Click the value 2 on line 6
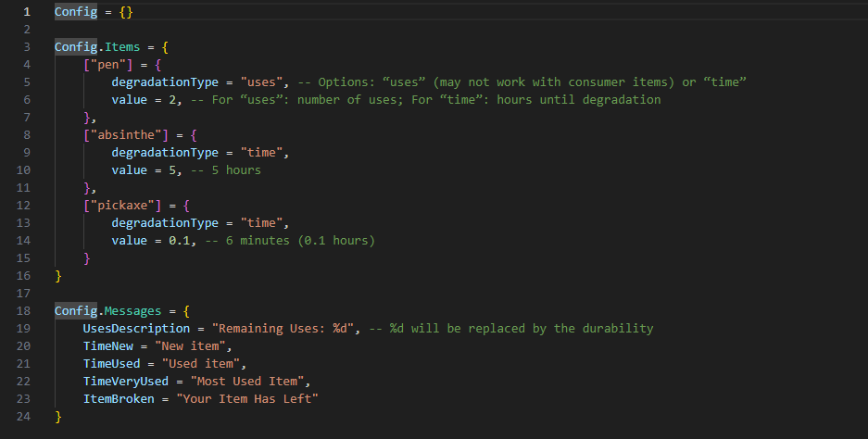 coord(172,100)
